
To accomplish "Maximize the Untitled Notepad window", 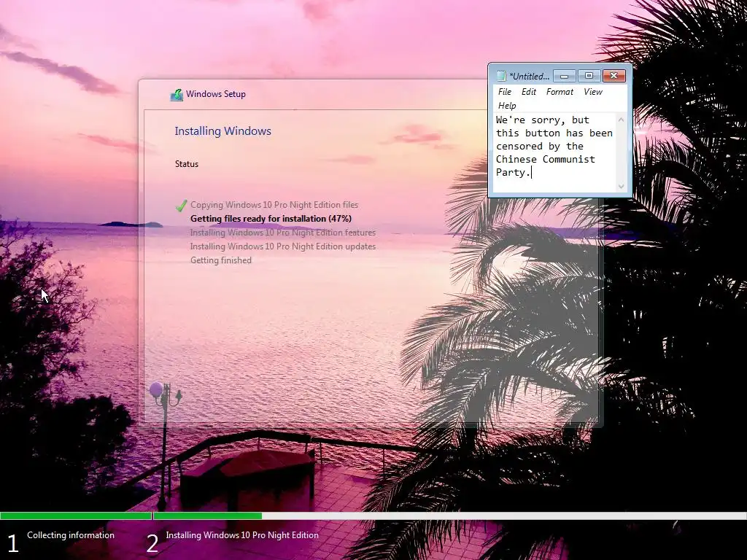I will 589,76.
